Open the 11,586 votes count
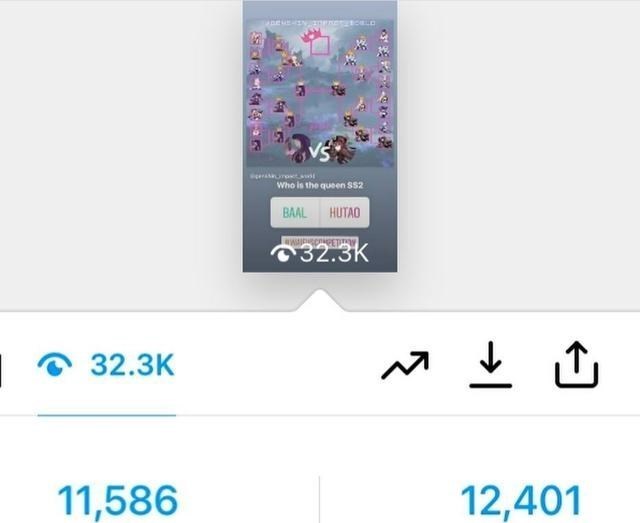 click(x=118, y=501)
